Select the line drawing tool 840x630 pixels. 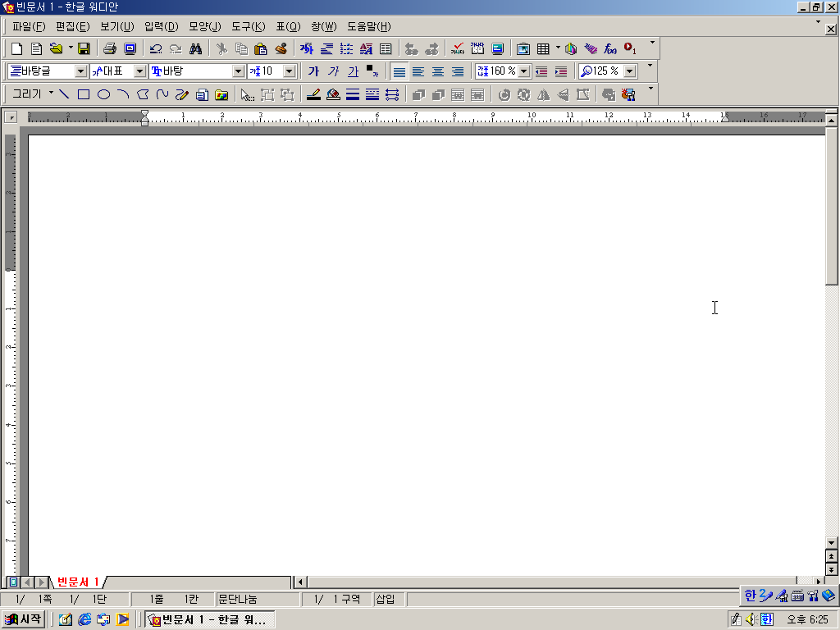click(64, 94)
